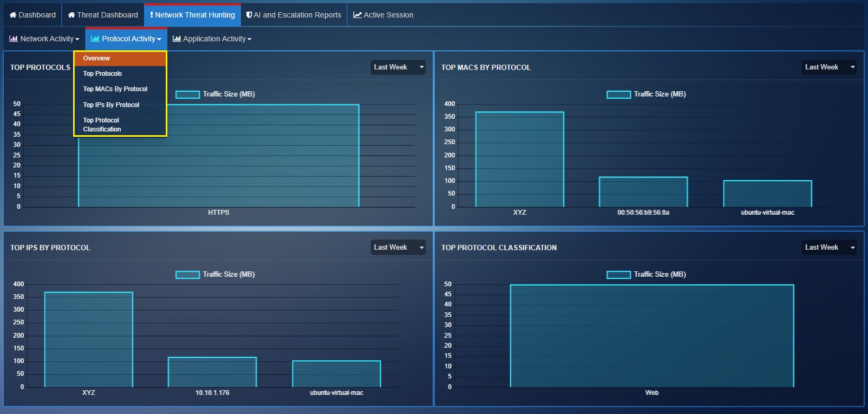This screenshot has width=868, height=414.
Task: Toggle Traffic Size legend in Top Protocols chart
Action: tap(216, 94)
